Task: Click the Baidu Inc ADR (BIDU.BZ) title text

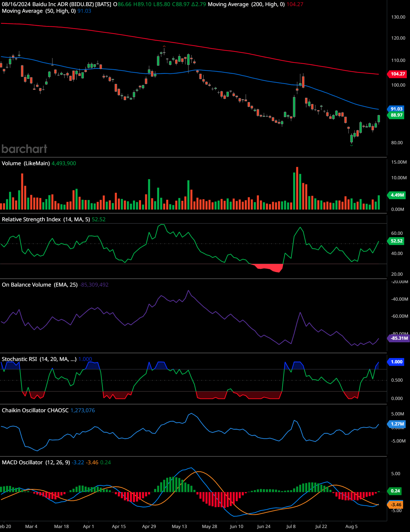Action: [63, 4]
